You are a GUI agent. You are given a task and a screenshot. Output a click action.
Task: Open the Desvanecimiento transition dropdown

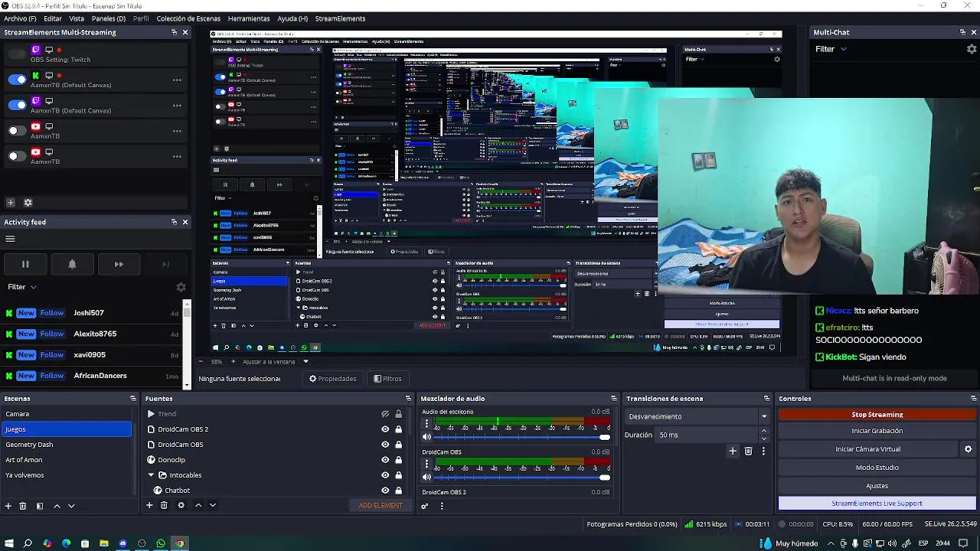coord(697,416)
